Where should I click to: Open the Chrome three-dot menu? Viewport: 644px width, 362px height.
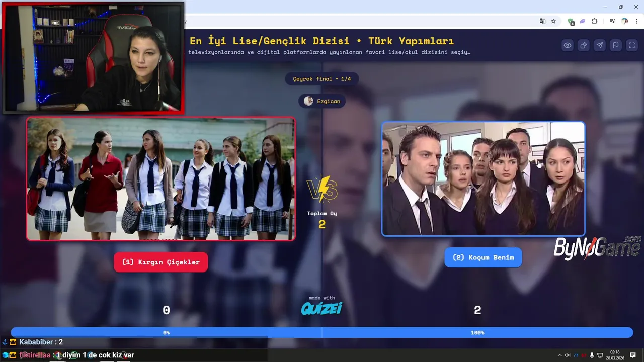click(636, 21)
